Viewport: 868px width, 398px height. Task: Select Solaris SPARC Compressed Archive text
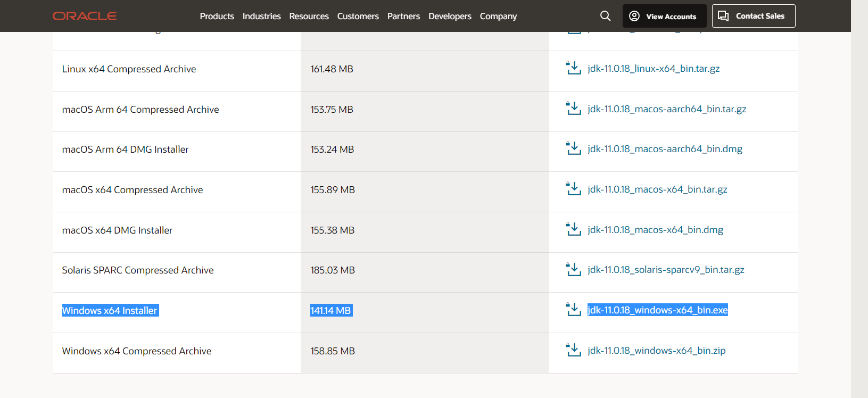(138, 270)
